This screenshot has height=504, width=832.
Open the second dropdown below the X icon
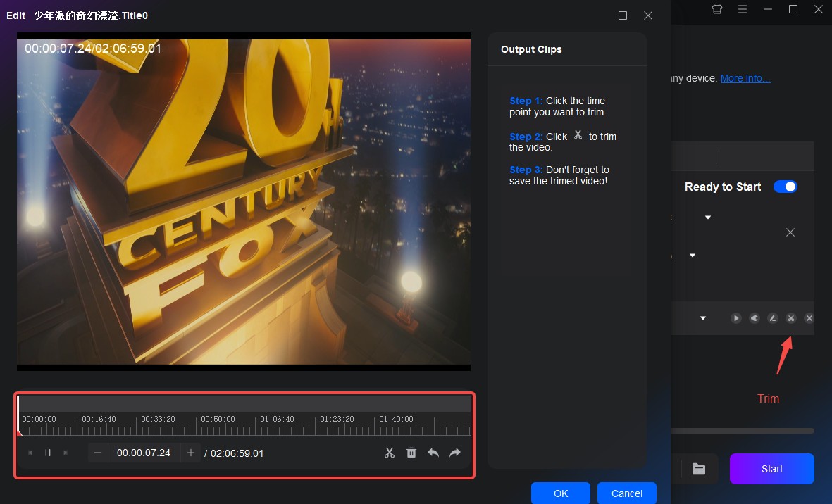(x=691, y=255)
